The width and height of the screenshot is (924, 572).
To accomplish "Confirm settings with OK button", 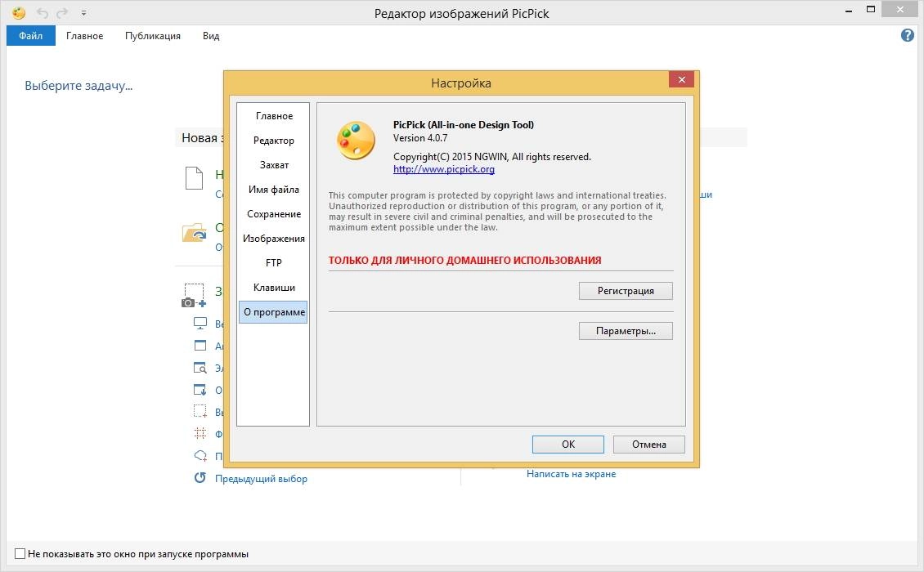I will point(568,445).
